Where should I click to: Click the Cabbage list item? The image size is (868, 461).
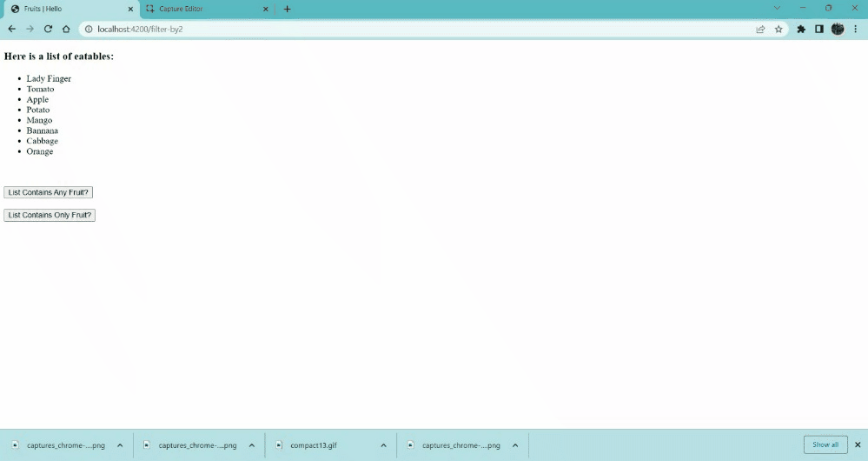[42, 141]
